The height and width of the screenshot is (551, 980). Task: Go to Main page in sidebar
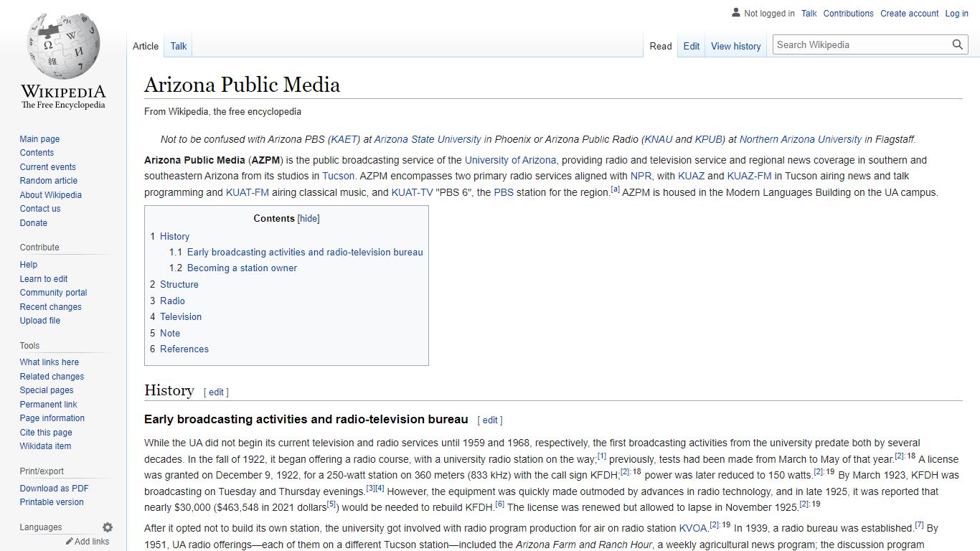pyautogui.click(x=39, y=139)
